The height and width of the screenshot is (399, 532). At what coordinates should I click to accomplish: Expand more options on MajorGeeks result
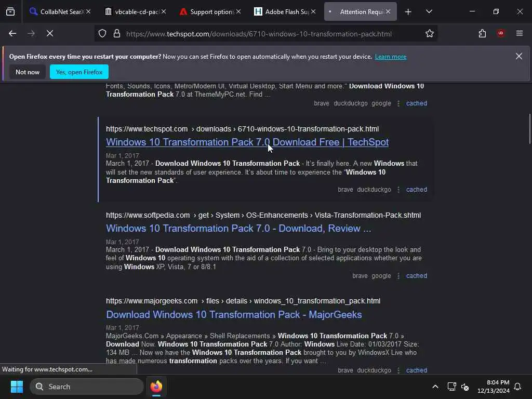[398, 370]
